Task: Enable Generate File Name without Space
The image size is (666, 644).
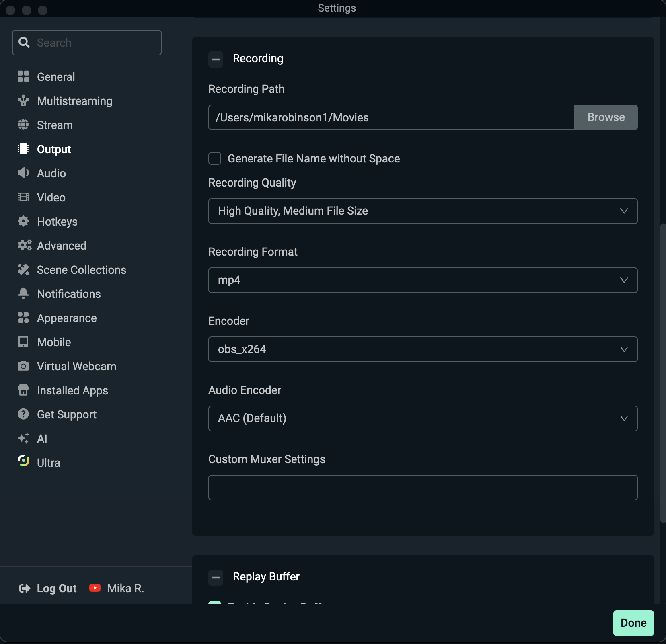Action: pos(215,158)
